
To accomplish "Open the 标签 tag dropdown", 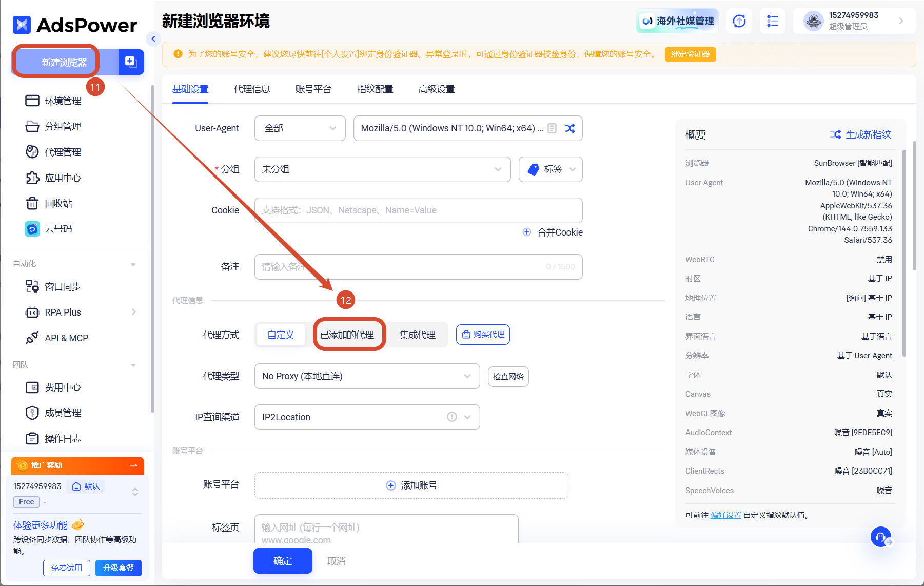I will tap(551, 169).
